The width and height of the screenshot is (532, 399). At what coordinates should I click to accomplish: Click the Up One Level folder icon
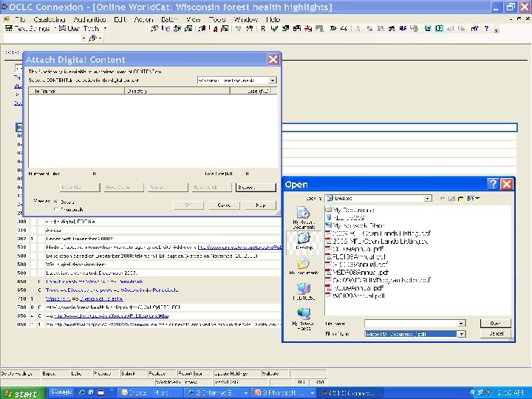tap(451, 198)
